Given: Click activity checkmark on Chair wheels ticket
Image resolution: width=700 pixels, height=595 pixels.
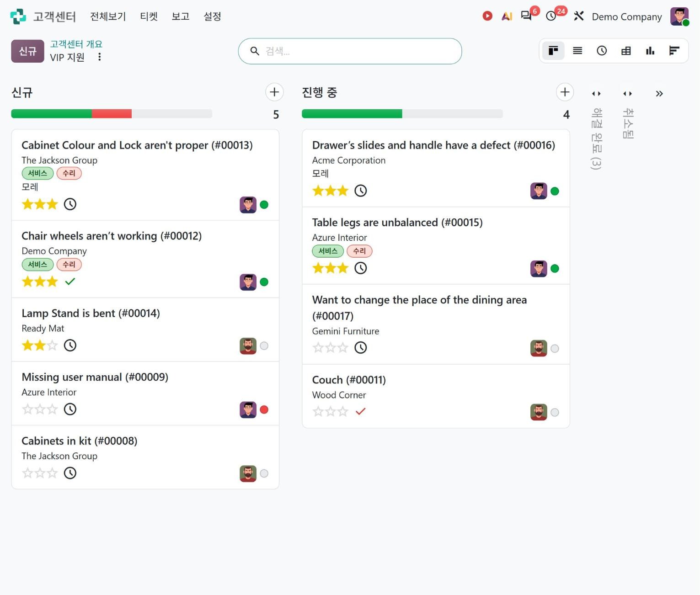Looking at the screenshot, I should [70, 282].
